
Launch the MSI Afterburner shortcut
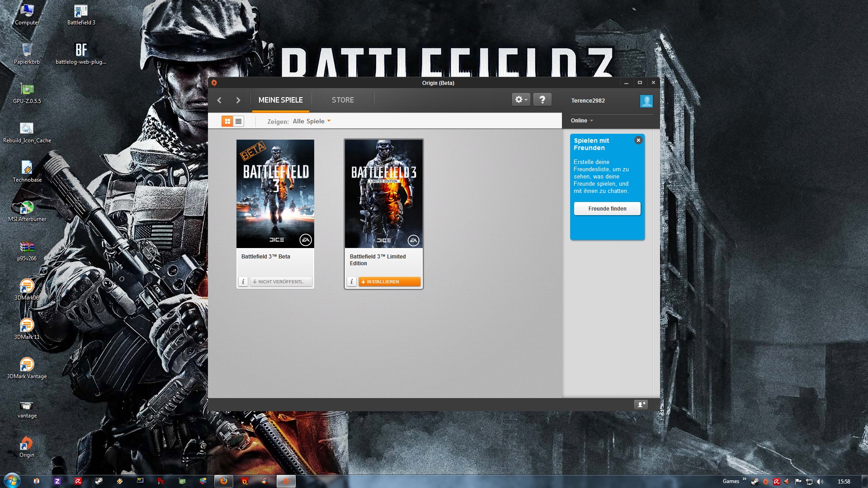[x=27, y=211]
